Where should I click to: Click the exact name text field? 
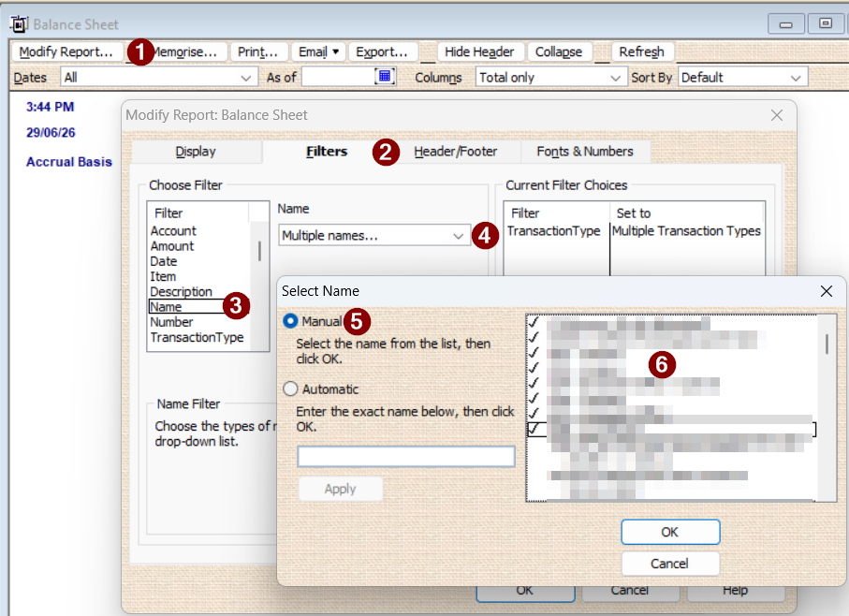[x=405, y=456]
